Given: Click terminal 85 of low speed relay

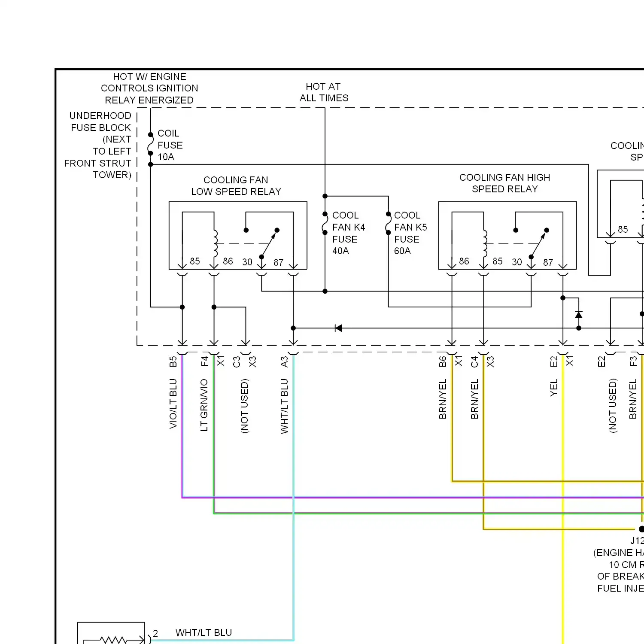Looking at the screenshot, I should click(x=195, y=261).
